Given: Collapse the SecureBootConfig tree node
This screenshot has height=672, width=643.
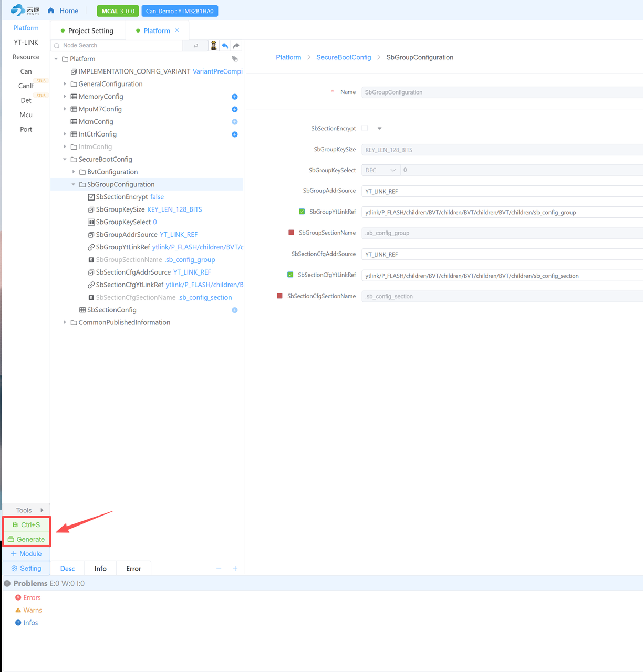Looking at the screenshot, I should point(65,160).
